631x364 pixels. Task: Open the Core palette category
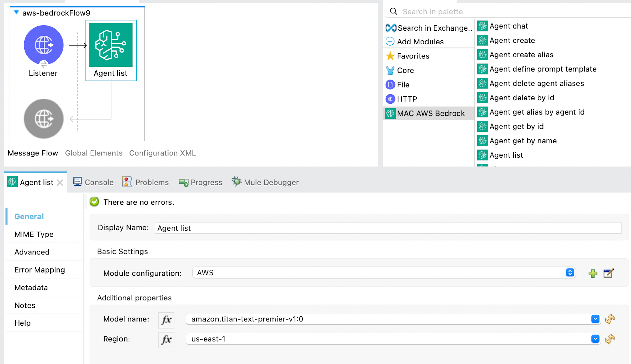[400, 70]
